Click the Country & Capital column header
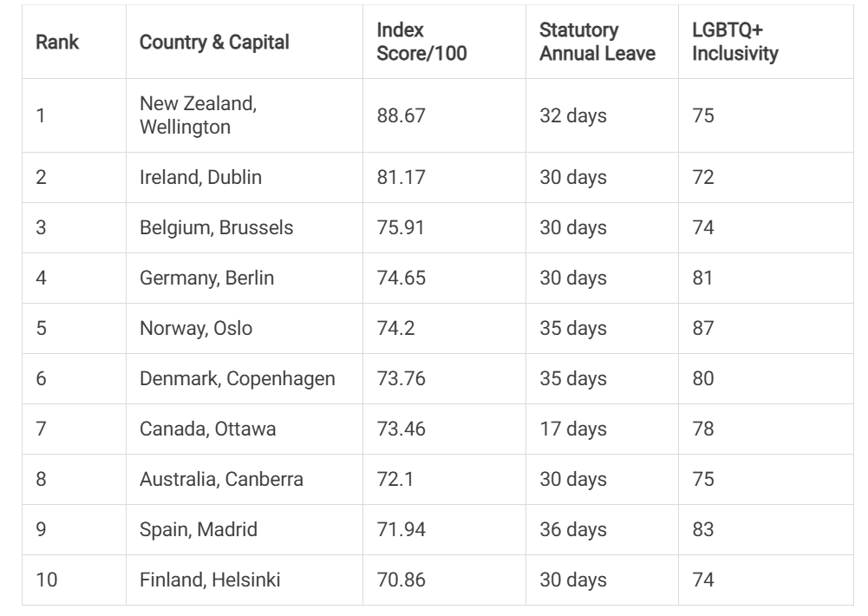The image size is (868, 616). [x=214, y=43]
